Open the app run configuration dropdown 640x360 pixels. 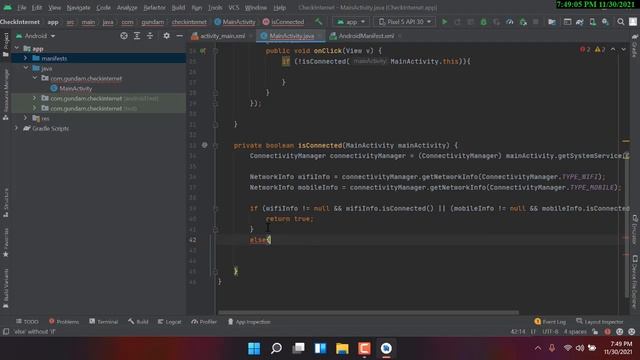tap(351, 22)
